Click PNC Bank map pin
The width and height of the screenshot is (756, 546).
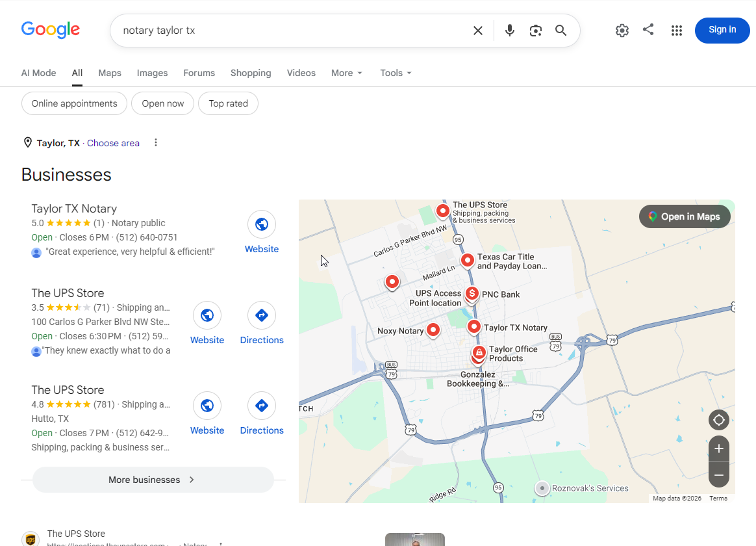tap(472, 294)
